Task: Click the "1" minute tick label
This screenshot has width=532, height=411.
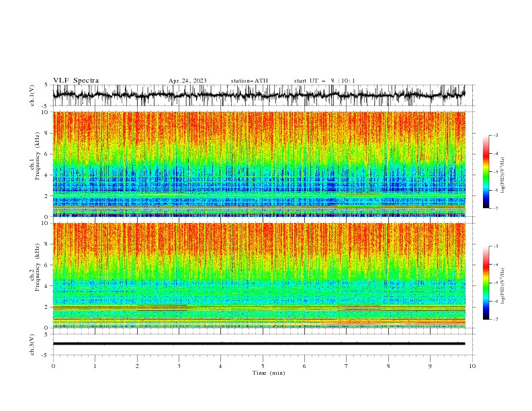Action: [x=95, y=366]
